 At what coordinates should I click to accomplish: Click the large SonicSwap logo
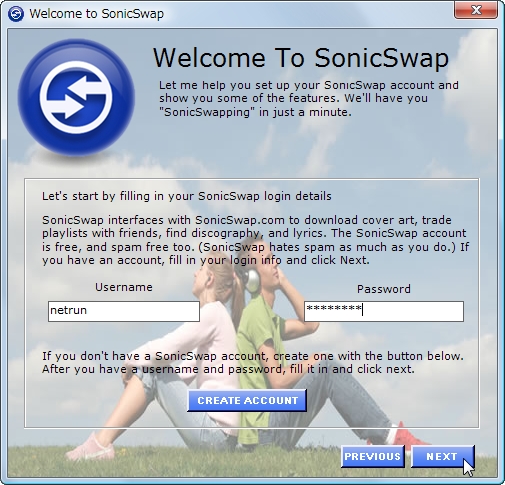tap(76, 97)
